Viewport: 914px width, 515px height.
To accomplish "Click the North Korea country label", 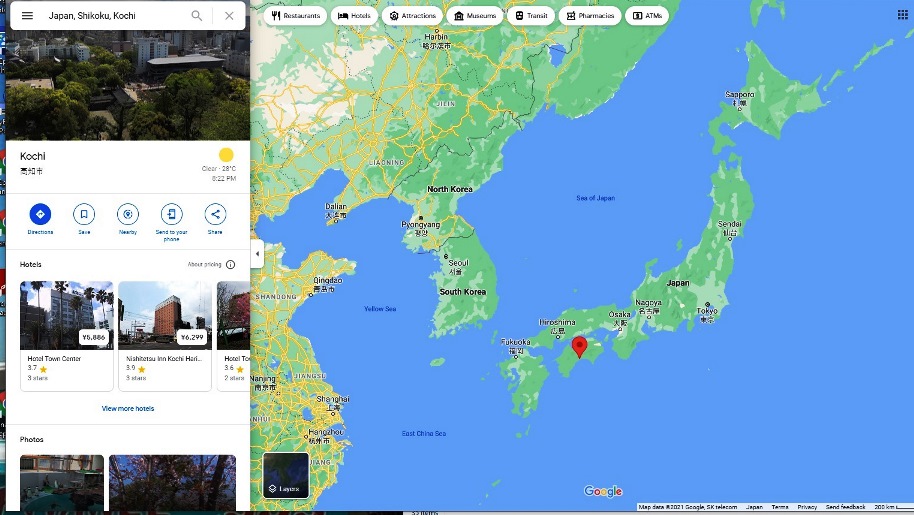I will tap(449, 189).
